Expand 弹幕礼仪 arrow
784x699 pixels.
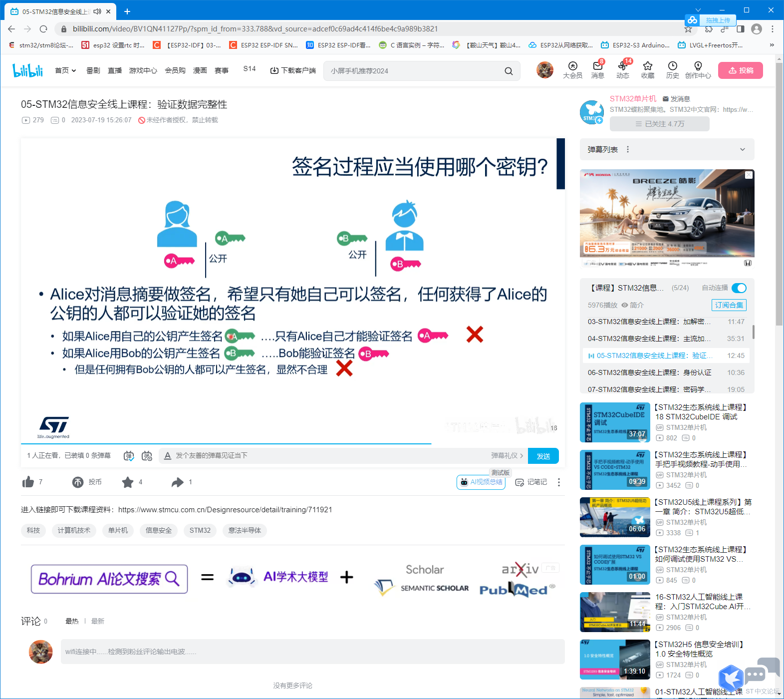click(x=522, y=455)
